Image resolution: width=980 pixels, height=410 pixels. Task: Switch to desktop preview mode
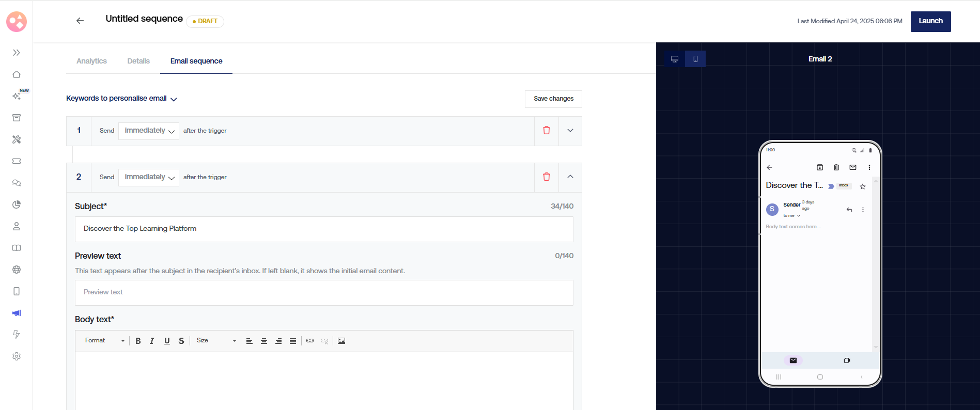pos(675,59)
